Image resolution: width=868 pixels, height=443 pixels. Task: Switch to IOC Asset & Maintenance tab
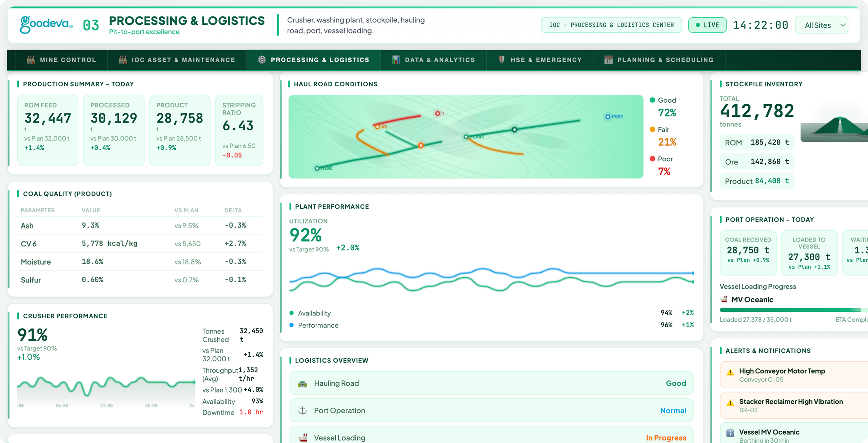[x=177, y=60]
